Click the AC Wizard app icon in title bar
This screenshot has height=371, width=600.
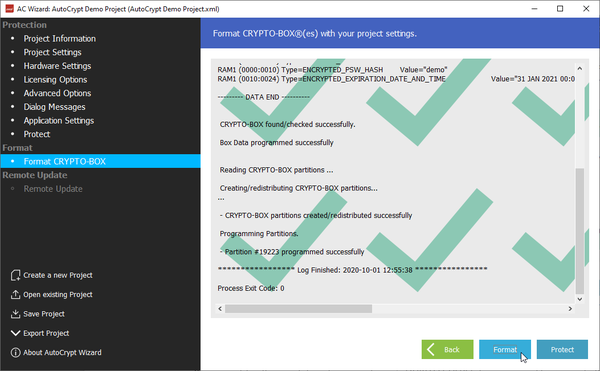click(x=10, y=8)
